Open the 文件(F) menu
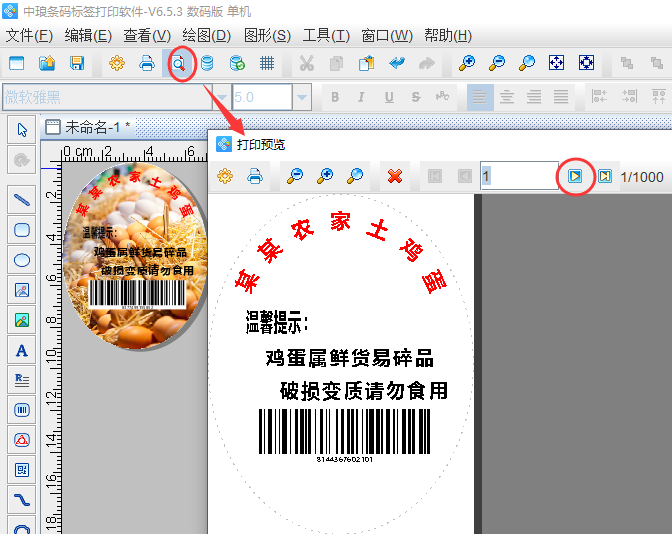672x534 pixels. coord(29,36)
